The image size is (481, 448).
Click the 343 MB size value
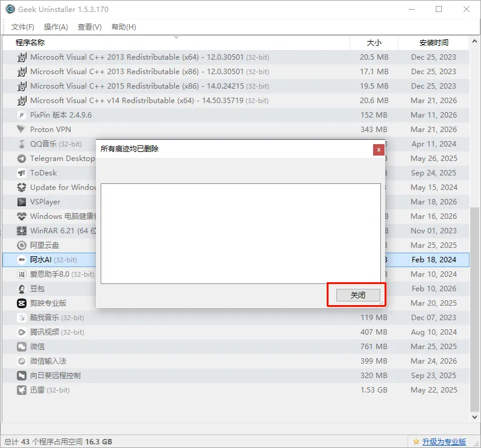point(374,130)
